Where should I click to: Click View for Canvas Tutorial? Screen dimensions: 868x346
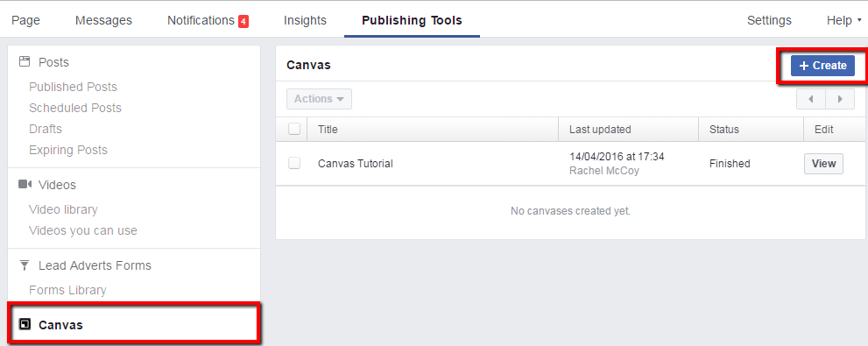tap(823, 164)
